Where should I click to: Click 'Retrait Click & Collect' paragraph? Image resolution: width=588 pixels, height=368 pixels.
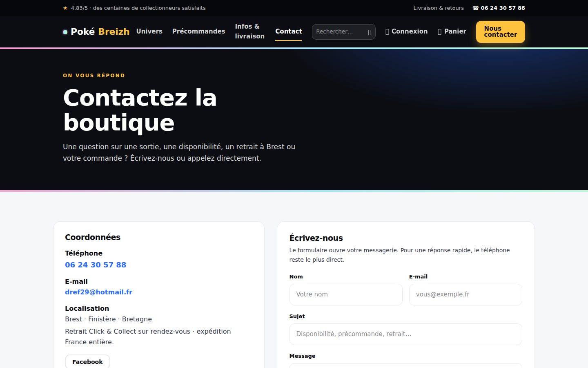click(148, 337)
